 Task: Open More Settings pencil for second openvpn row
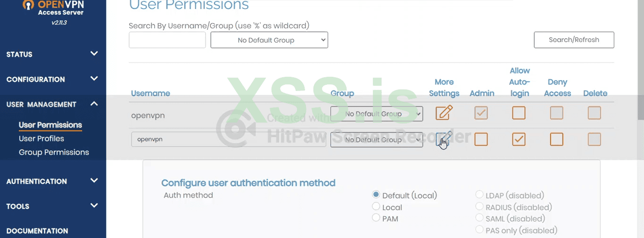pyautogui.click(x=444, y=140)
